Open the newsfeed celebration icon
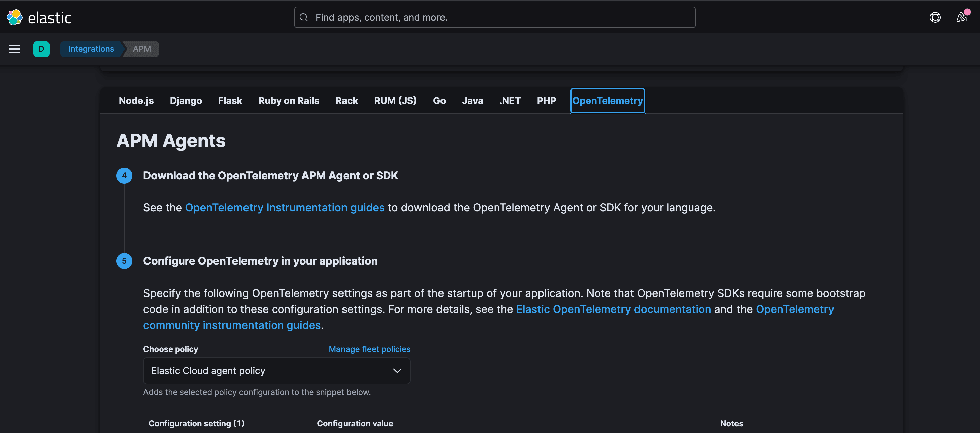The height and width of the screenshot is (433, 980). pyautogui.click(x=961, y=17)
